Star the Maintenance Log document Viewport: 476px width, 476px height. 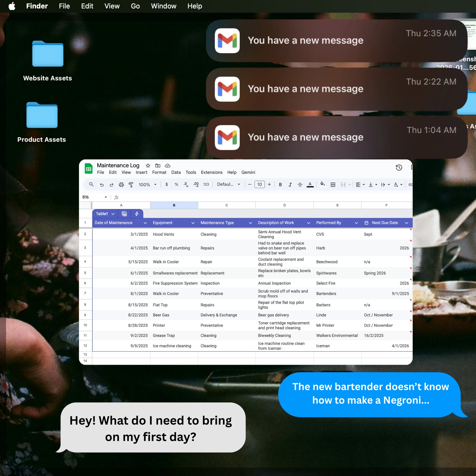[148, 166]
